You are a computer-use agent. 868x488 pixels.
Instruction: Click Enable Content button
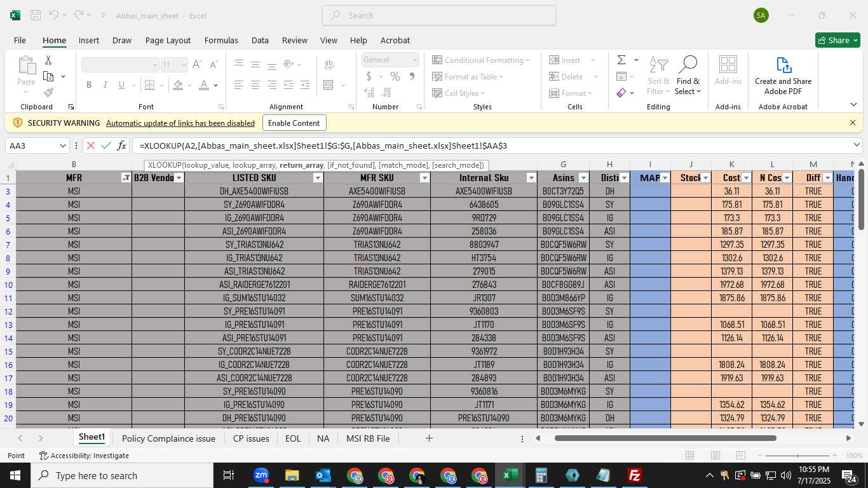click(x=294, y=123)
